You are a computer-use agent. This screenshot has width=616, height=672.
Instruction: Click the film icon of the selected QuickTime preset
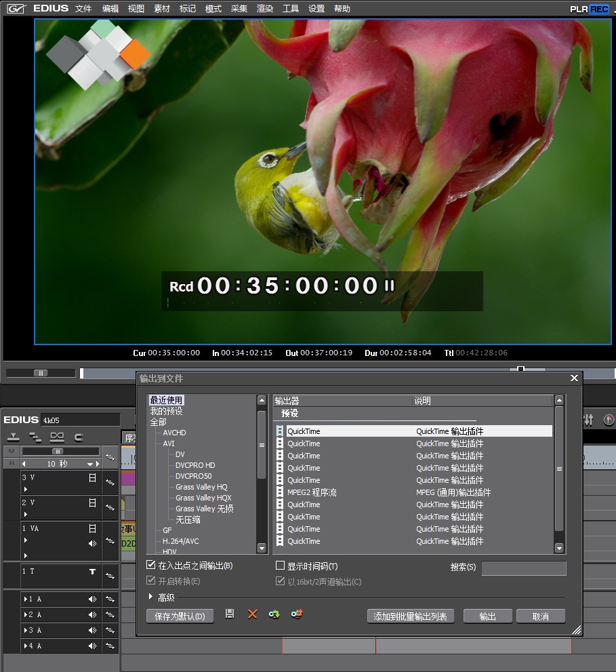280,431
